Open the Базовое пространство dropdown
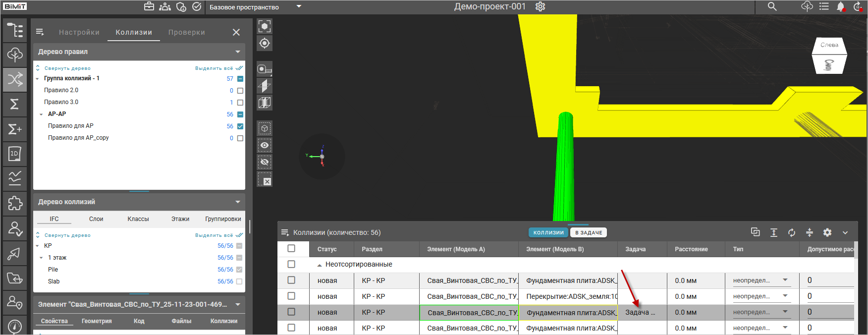868x335 pixels. (299, 7)
